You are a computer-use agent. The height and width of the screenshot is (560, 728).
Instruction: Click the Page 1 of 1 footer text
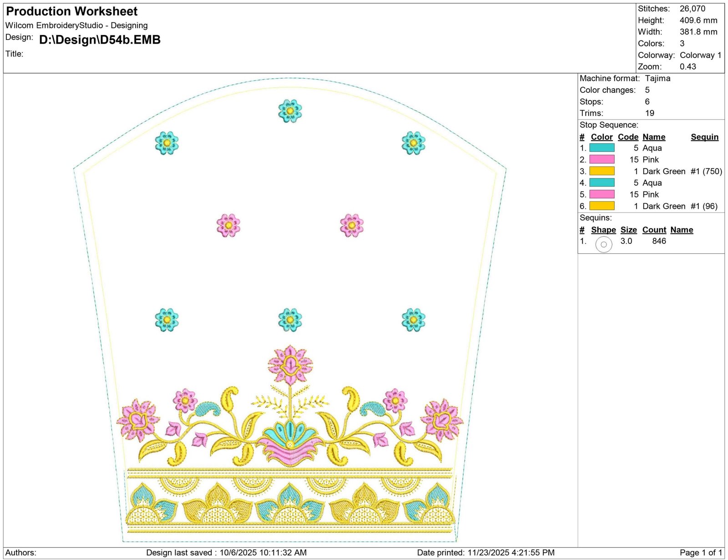tap(701, 552)
